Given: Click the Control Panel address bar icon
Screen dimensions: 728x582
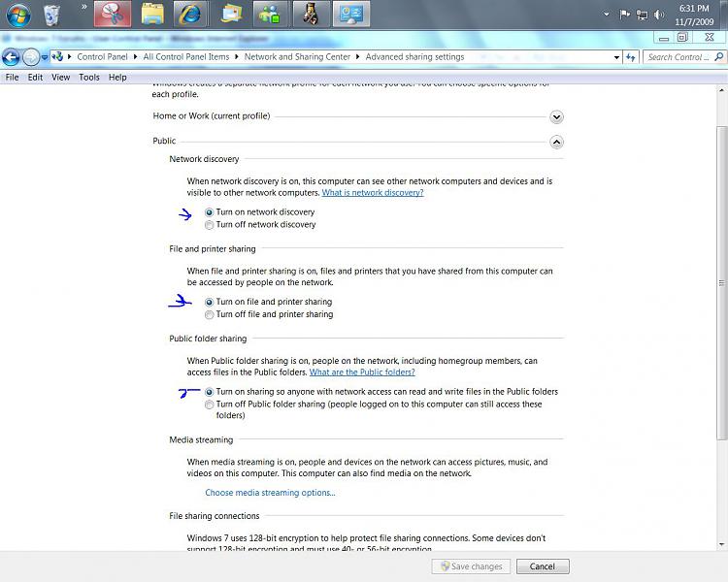Looking at the screenshot, I should coord(57,57).
